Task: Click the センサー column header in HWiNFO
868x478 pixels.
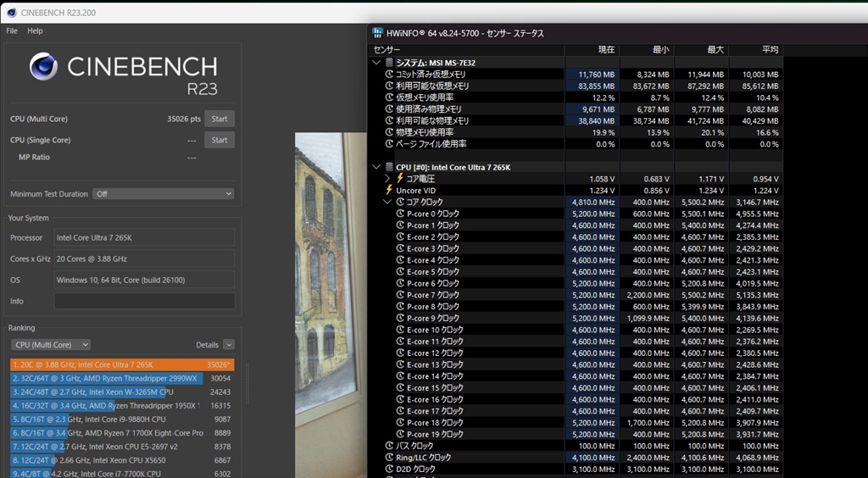Action: pos(466,50)
